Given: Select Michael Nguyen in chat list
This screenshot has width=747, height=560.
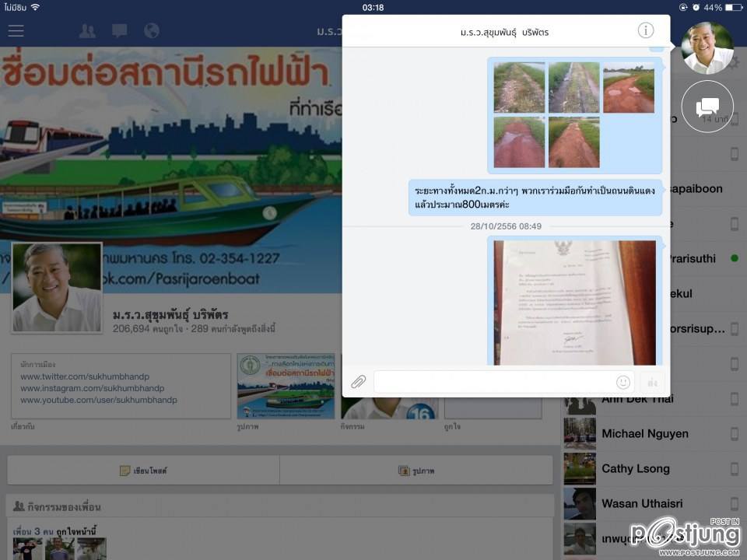Looking at the screenshot, I should [645, 434].
